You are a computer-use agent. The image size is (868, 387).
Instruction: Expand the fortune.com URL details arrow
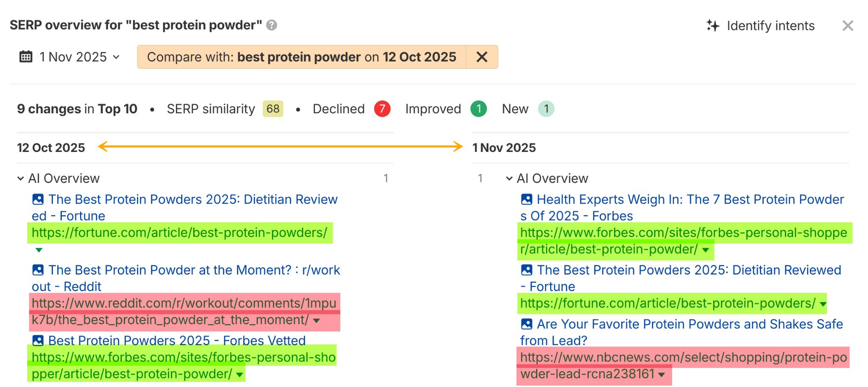[x=38, y=250]
